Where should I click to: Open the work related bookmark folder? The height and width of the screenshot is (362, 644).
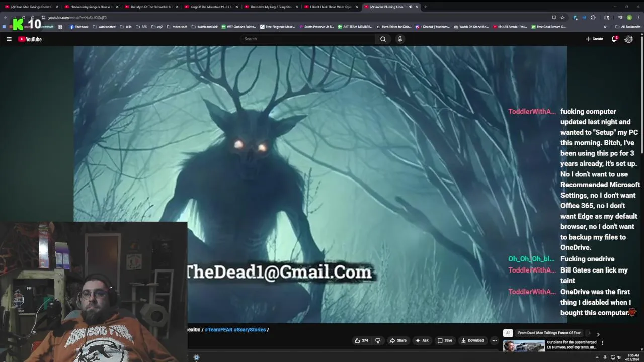click(x=104, y=27)
